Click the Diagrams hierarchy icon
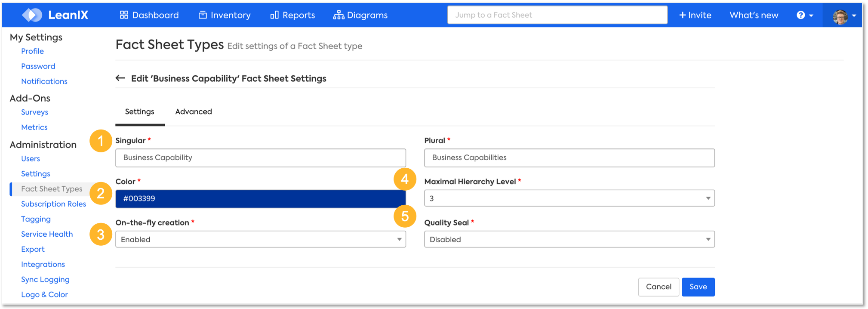This screenshot has width=868, height=309. 339,15
